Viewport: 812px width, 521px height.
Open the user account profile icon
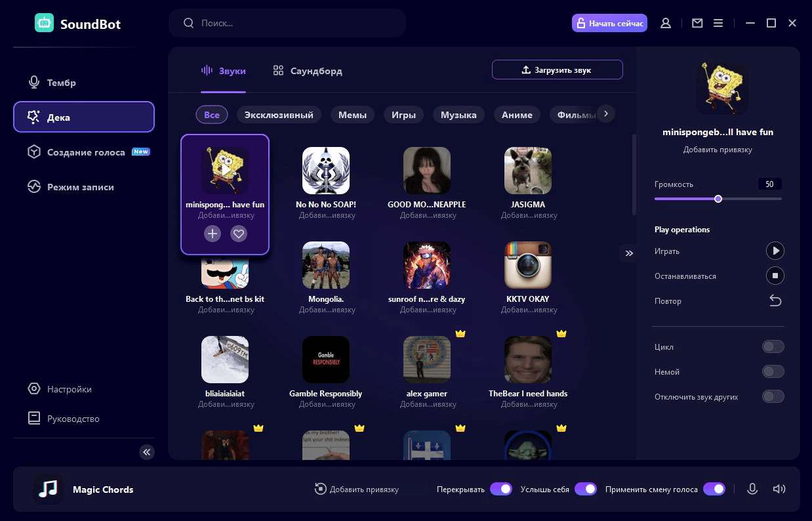(x=666, y=23)
